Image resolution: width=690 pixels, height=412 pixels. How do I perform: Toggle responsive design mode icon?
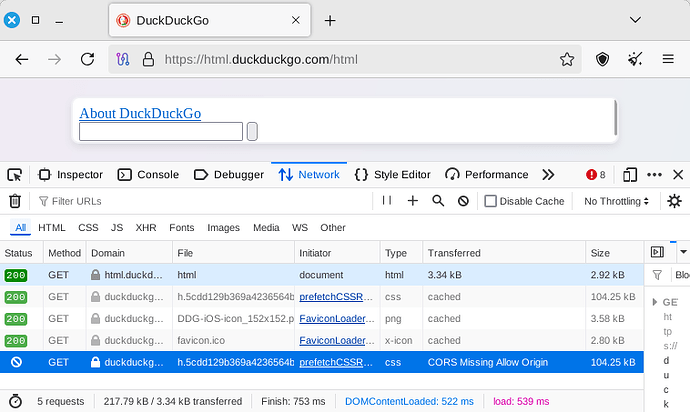(630, 174)
